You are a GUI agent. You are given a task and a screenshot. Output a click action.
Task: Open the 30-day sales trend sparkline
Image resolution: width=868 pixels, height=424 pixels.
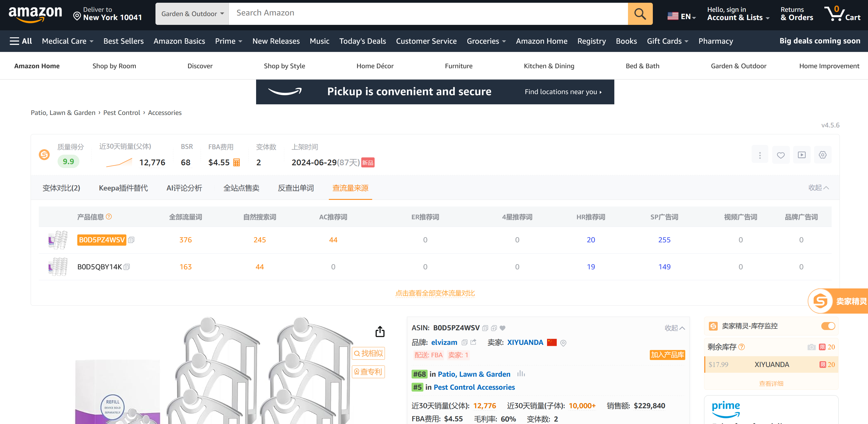119,163
